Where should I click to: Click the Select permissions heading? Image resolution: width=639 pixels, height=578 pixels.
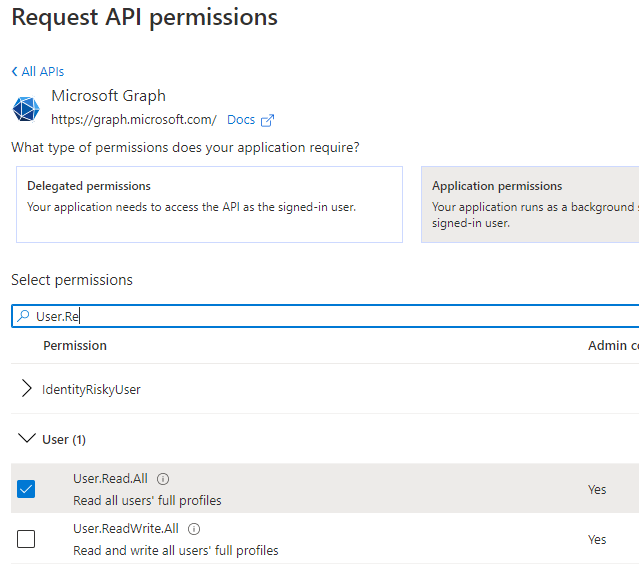(72, 280)
